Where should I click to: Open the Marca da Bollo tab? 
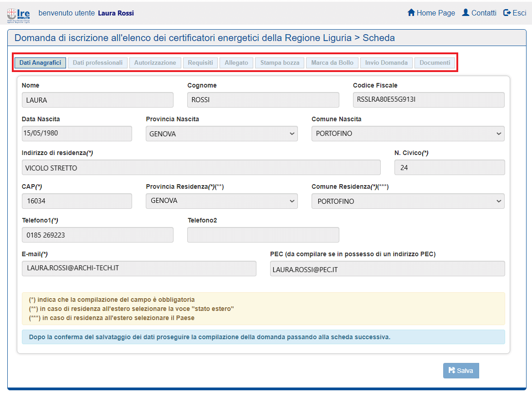(x=332, y=62)
